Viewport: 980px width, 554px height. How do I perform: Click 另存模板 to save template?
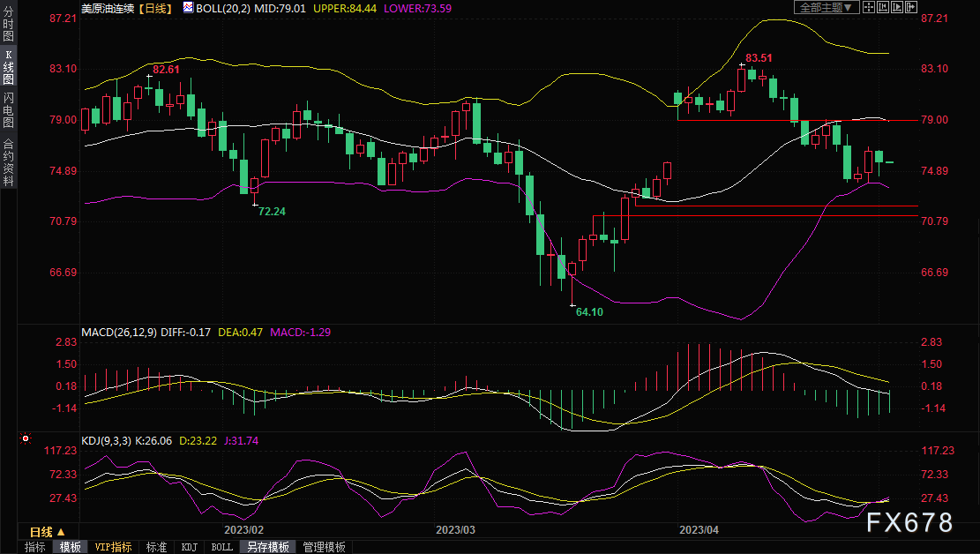(x=268, y=547)
